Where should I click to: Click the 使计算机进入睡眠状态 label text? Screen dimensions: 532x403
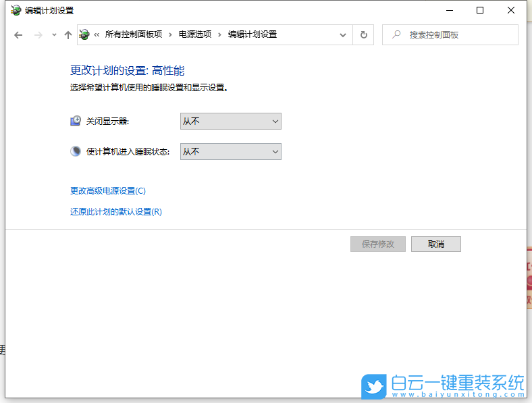[128, 151]
